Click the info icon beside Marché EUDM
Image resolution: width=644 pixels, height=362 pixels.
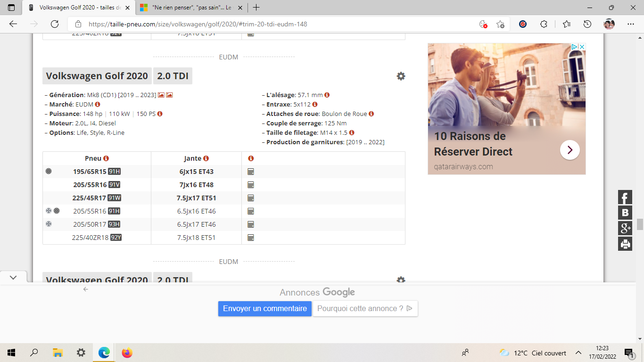[x=98, y=104]
